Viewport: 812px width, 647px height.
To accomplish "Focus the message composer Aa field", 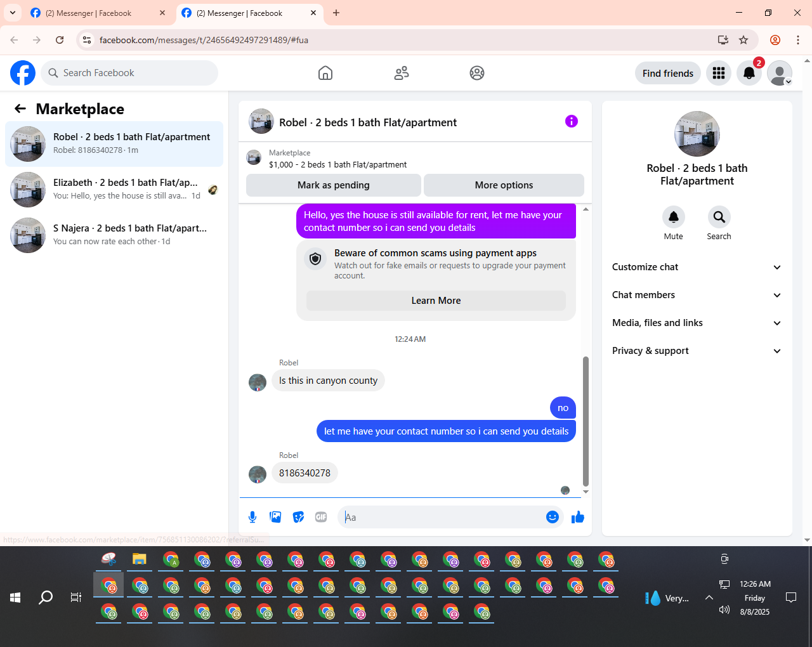I will (x=442, y=517).
